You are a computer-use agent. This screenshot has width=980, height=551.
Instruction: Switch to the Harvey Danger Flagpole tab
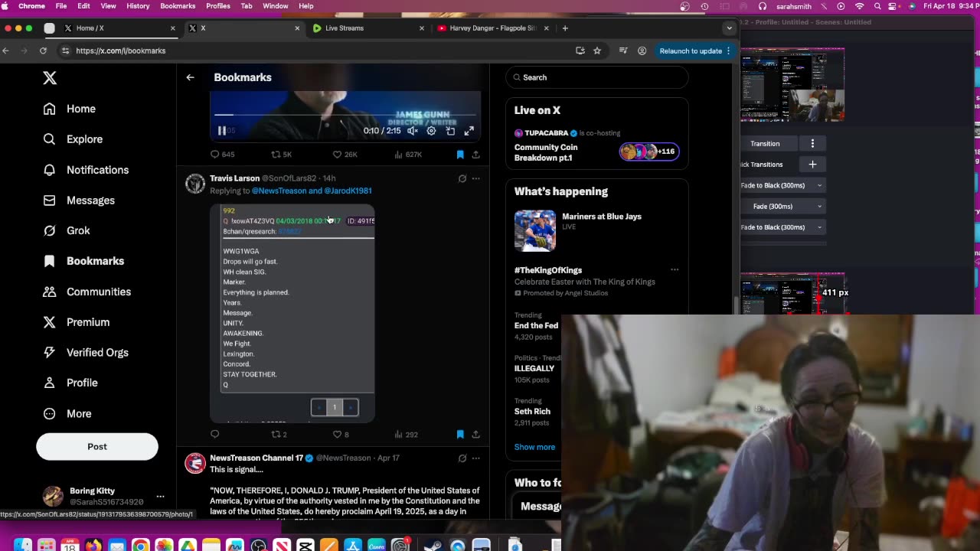(492, 28)
